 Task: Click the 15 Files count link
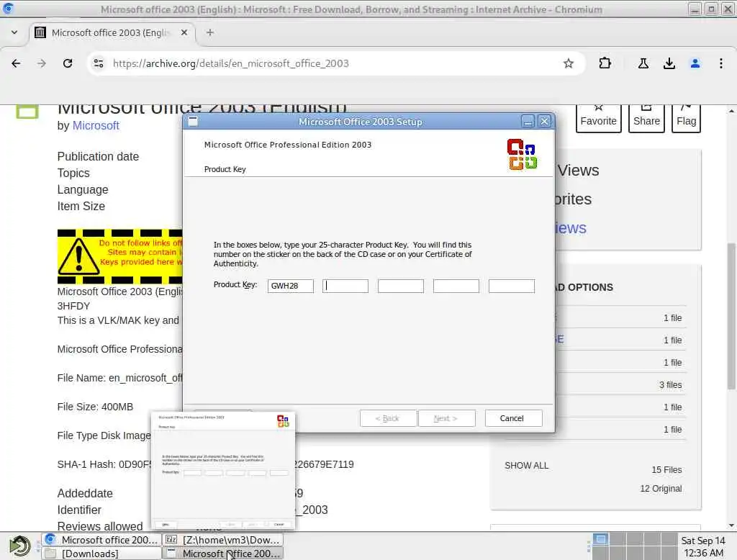coord(666,470)
